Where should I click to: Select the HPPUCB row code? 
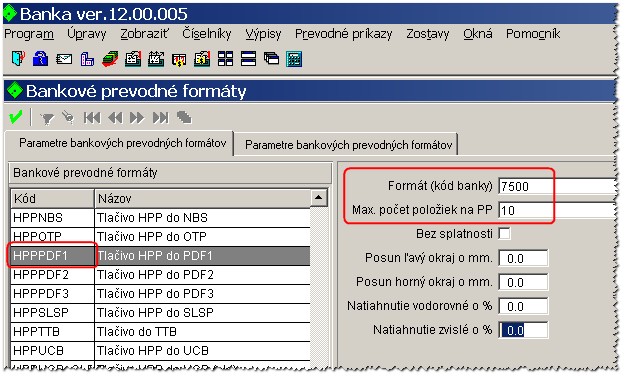[x=52, y=350]
